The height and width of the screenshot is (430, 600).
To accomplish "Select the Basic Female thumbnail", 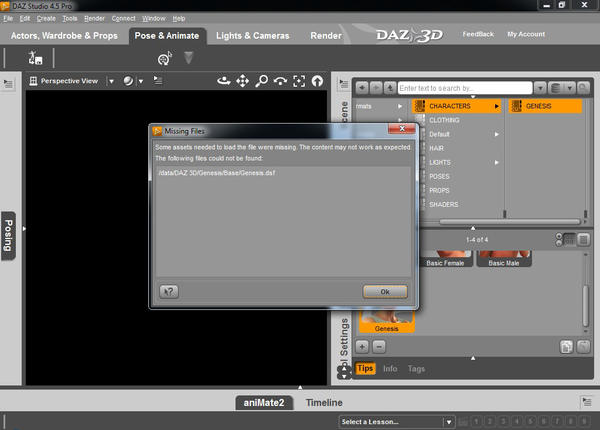I will [445, 259].
